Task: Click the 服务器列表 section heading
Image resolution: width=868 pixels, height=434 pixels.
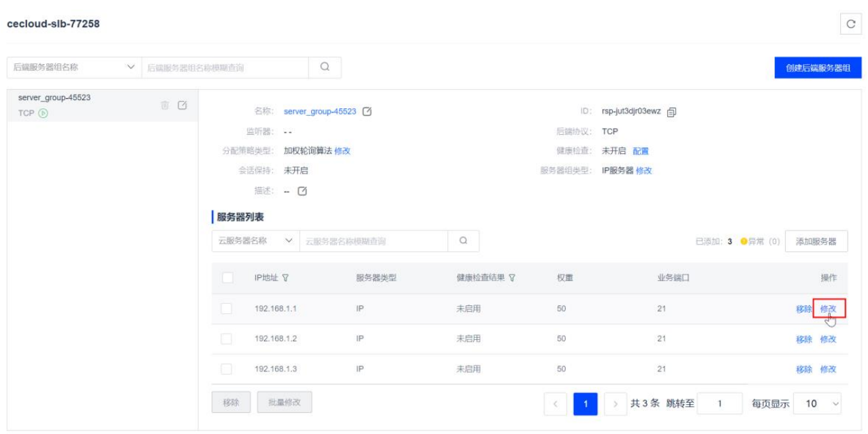Action: (240, 217)
